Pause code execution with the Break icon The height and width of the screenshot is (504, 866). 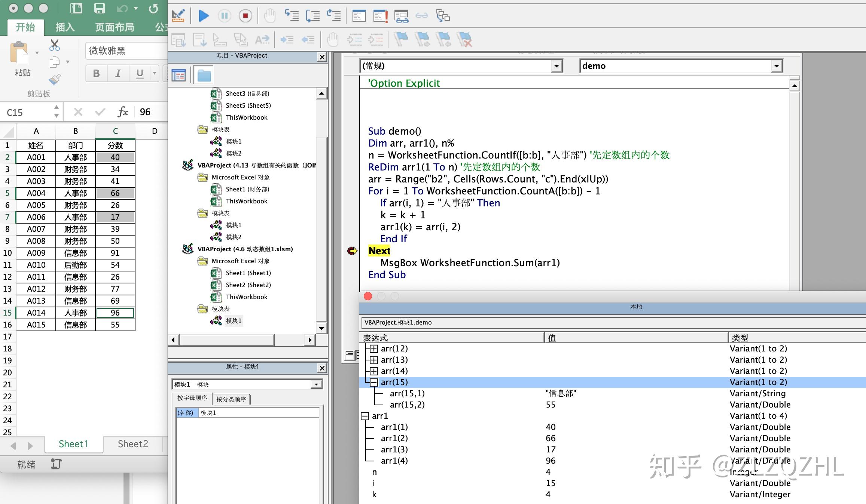tap(224, 16)
